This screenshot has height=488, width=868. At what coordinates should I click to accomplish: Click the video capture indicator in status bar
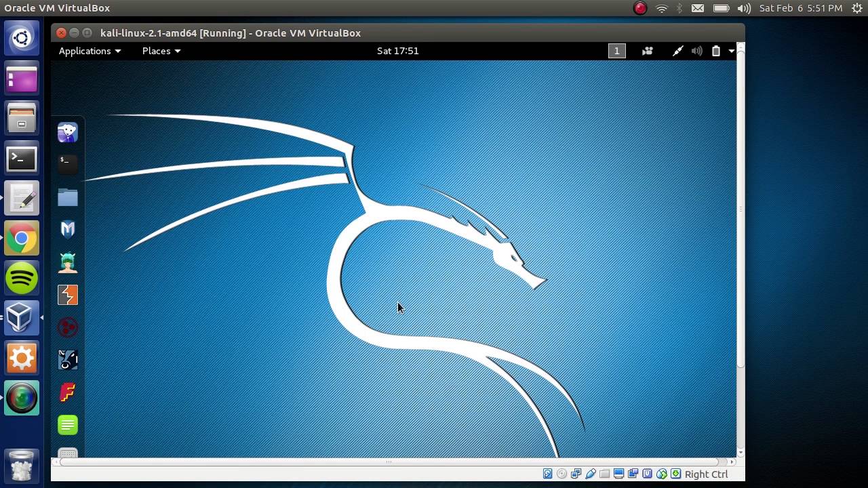[633, 474]
